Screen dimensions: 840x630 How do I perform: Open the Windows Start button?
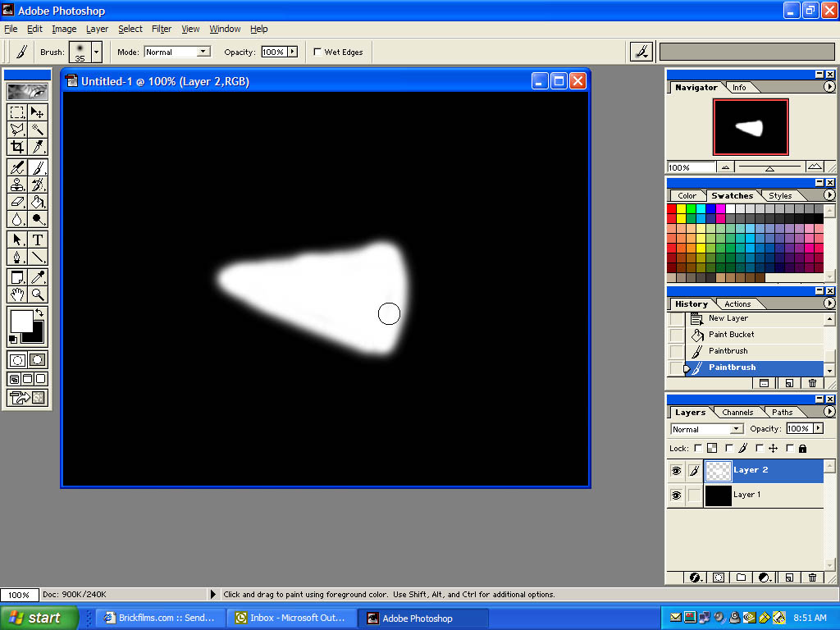pos(39,618)
